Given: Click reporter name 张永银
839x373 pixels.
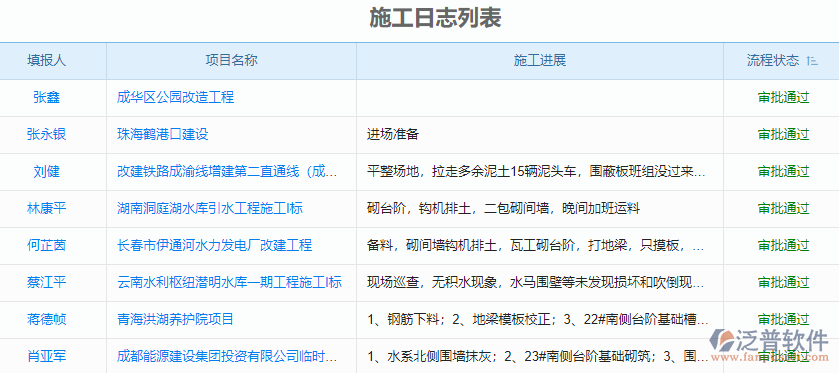Looking at the screenshot, I should (x=47, y=134).
